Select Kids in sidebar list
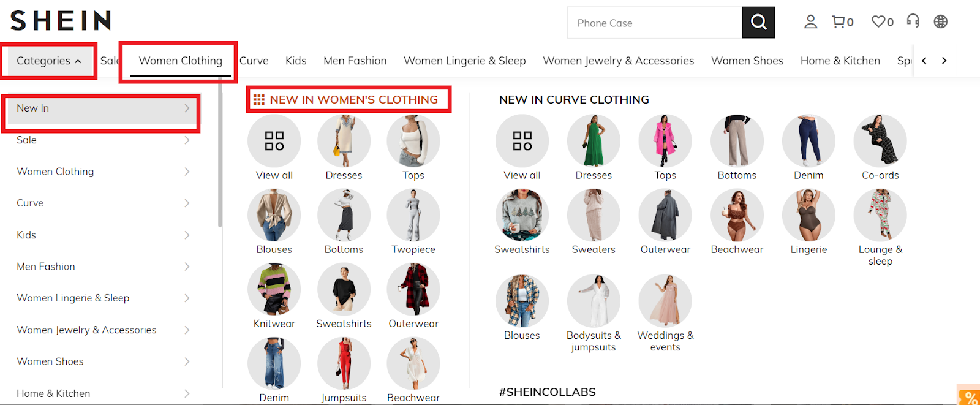980x405 pixels. click(x=26, y=235)
